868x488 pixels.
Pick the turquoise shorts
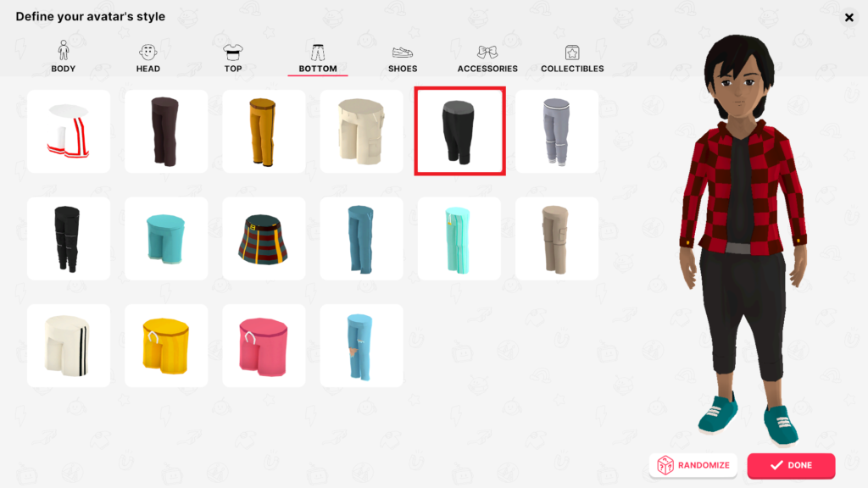click(166, 238)
